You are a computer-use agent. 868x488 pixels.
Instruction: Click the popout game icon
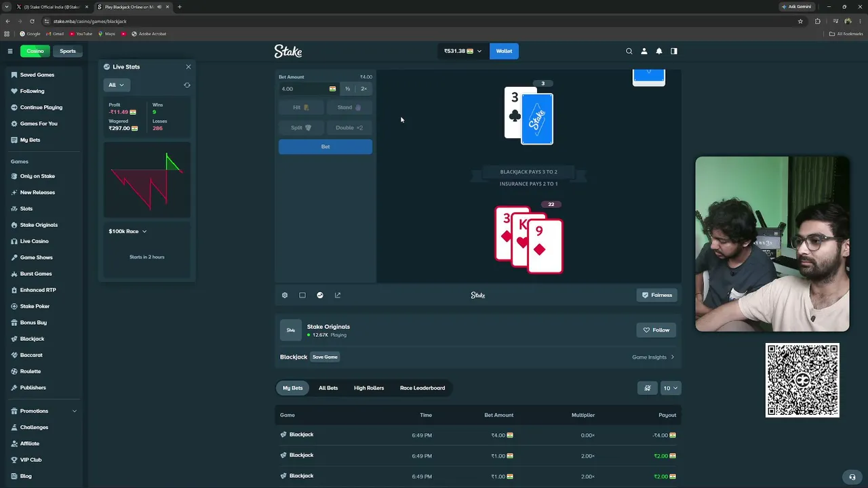338,295
